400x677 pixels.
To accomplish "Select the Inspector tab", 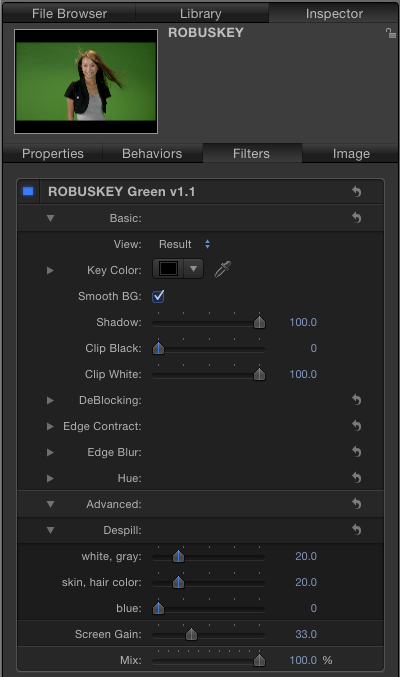I will pyautogui.click(x=334, y=13).
